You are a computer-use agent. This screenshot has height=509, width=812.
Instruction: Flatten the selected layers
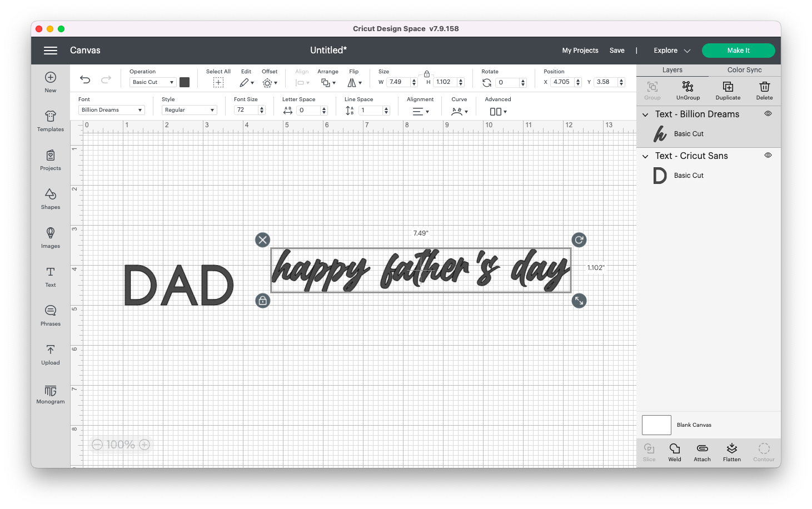tap(731, 451)
